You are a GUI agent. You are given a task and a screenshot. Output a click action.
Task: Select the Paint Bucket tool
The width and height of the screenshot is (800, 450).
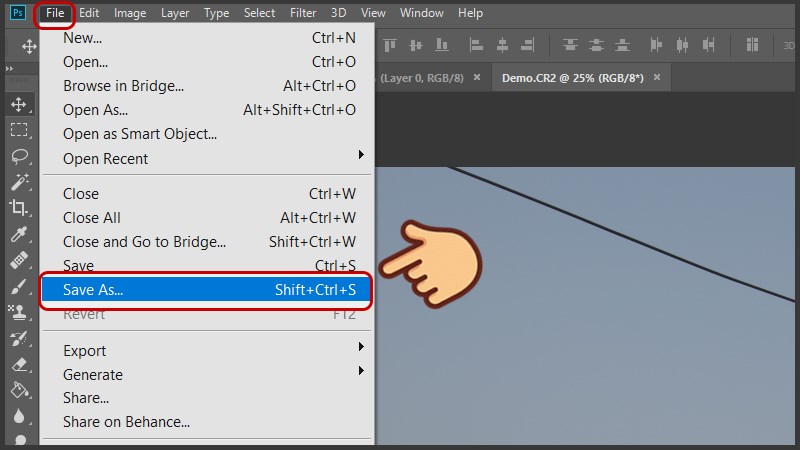tap(19, 390)
